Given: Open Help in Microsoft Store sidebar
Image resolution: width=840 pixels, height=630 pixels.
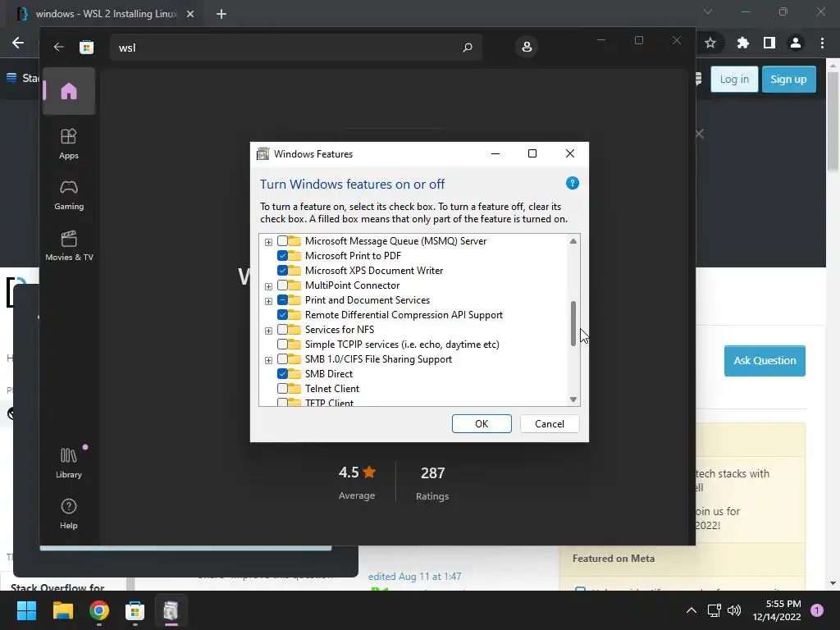Looking at the screenshot, I should 69,514.
